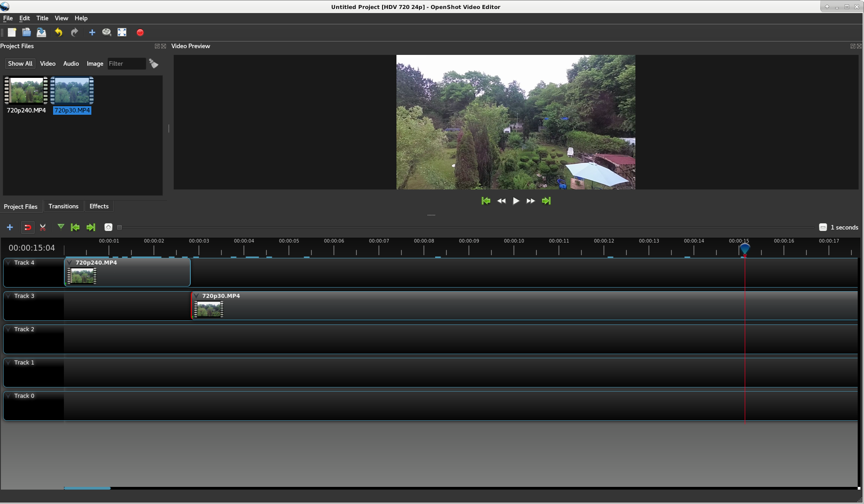Import files using the plus toolbar icon

pos(92,32)
